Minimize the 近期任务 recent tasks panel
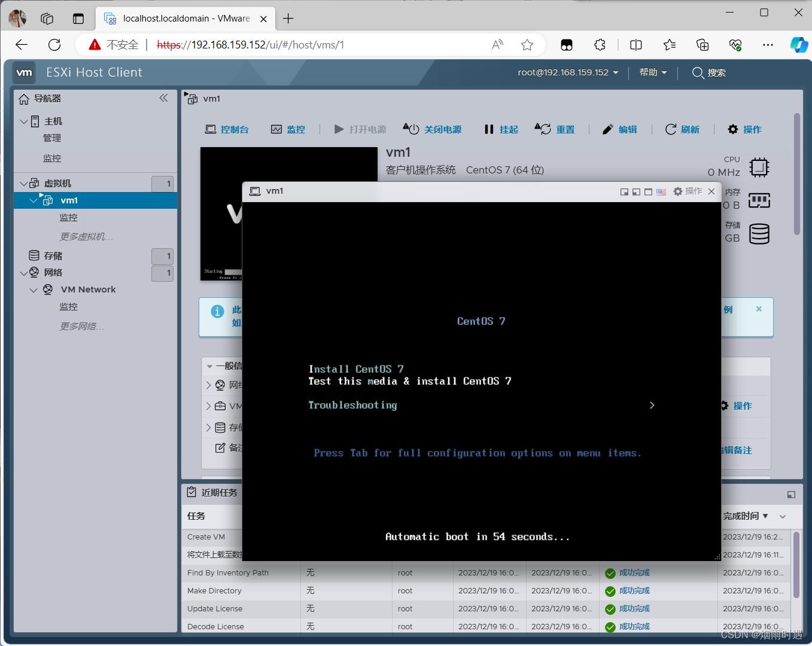Image resolution: width=812 pixels, height=646 pixels. click(x=791, y=494)
